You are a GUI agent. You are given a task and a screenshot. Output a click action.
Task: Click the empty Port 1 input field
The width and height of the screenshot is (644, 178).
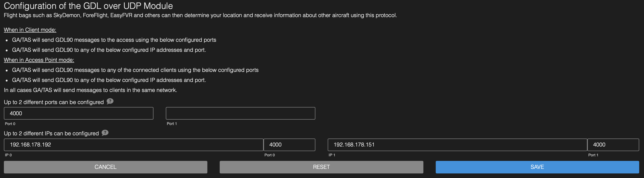point(240,113)
